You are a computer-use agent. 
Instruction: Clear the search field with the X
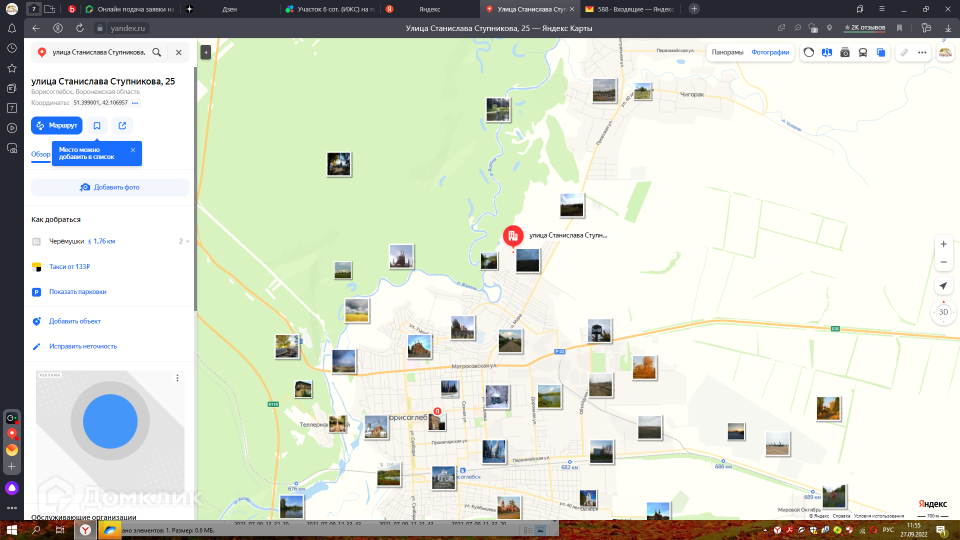coord(179,52)
